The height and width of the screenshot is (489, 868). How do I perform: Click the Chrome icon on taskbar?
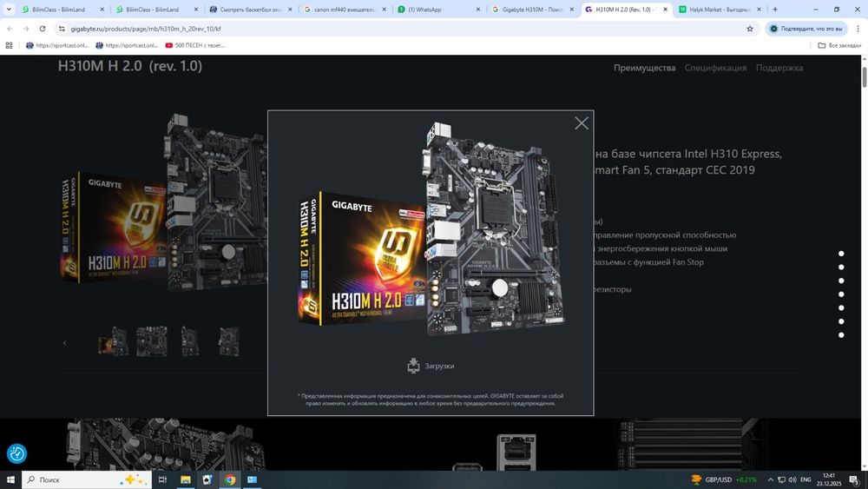click(230, 479)
